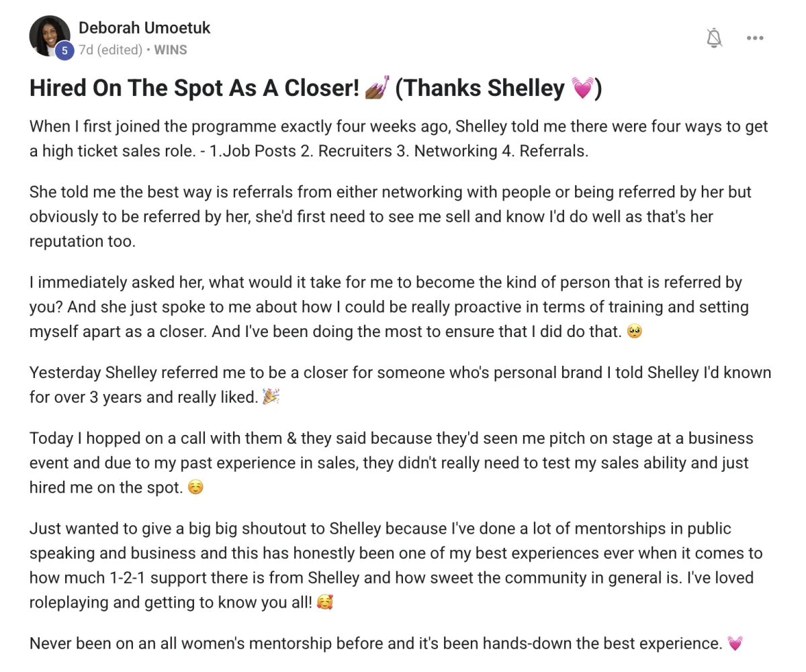Click the pleading face emoji after 'did do that'
Screen dimensions: 806x672
click(633, 331)
